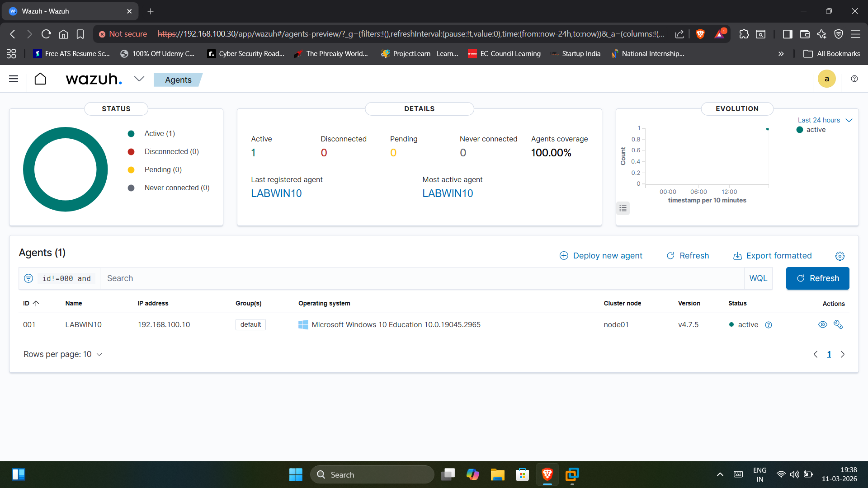The width and height of the screenshot is (868, 488).
Task: Open EC-Council Learning bookmark
Action: point(505,54)
